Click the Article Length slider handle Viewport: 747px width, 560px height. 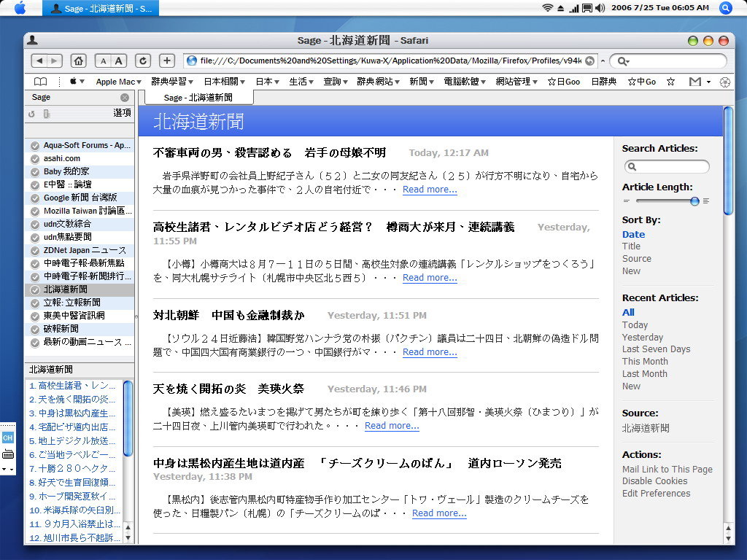point(694,201)
